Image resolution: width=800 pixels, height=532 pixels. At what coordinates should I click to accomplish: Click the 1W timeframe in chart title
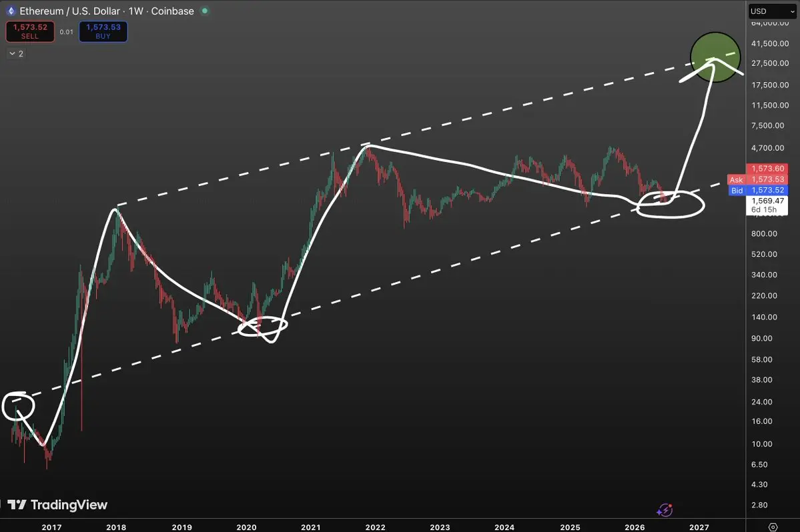(x=135, y=11)
